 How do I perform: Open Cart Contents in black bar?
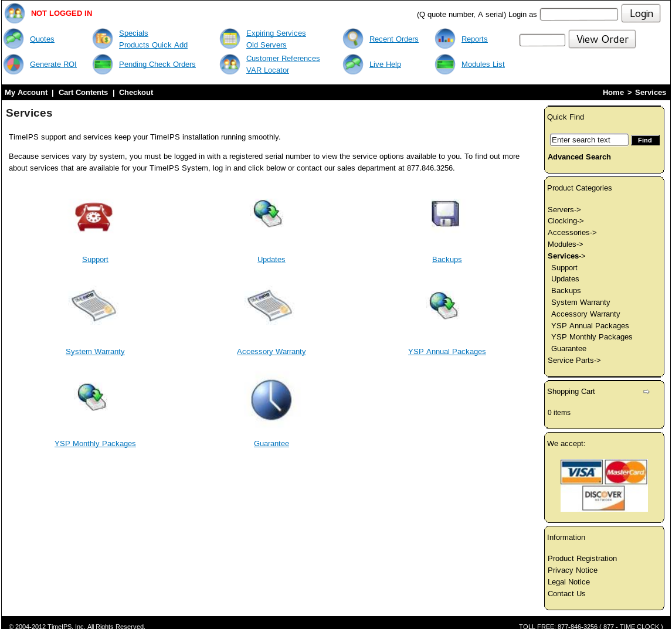click(83, 93)
